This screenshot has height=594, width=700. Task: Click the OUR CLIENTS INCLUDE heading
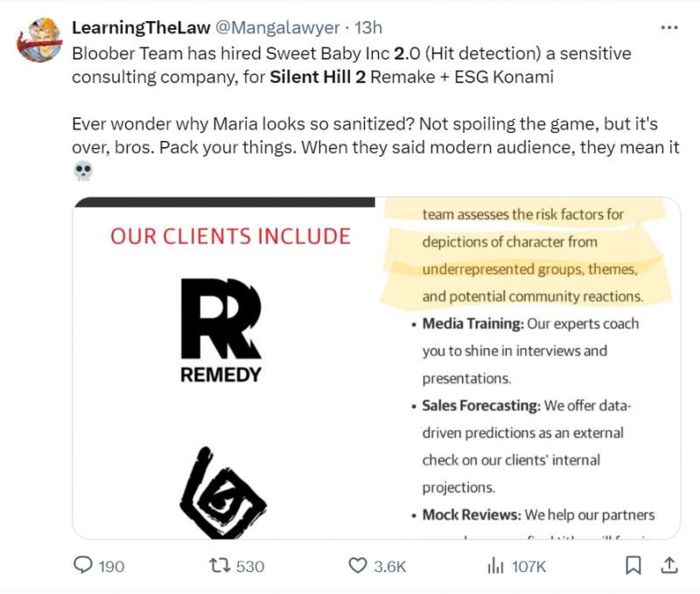coord(230,235)
